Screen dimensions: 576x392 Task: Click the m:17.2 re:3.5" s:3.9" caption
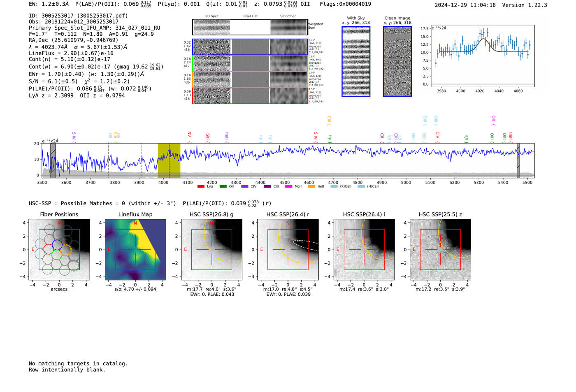[x=440, y=289]
